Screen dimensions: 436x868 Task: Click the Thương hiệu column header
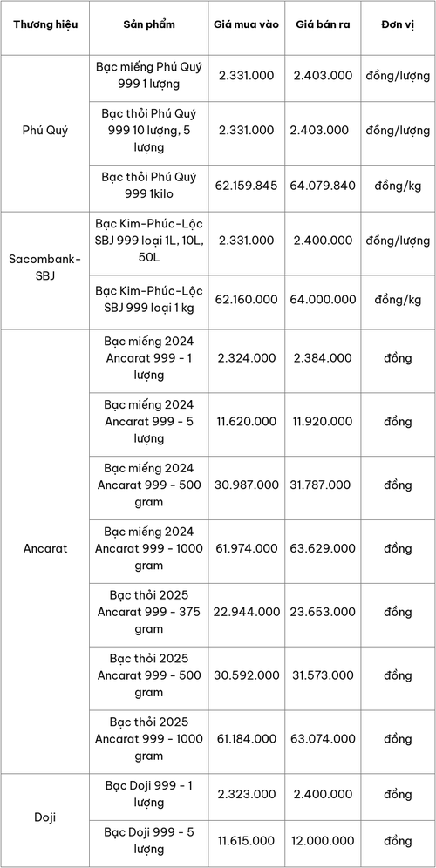pos(45,25)
